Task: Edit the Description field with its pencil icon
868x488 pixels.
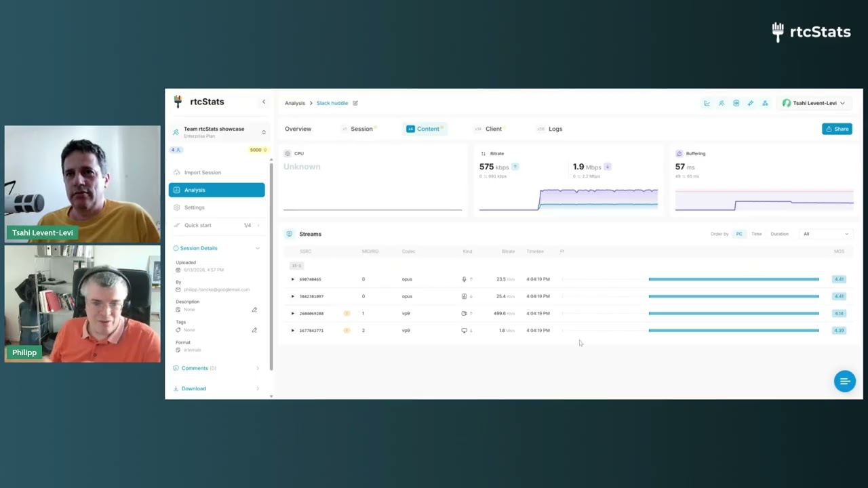Action: pyautogui.click(x=254, y=310)
